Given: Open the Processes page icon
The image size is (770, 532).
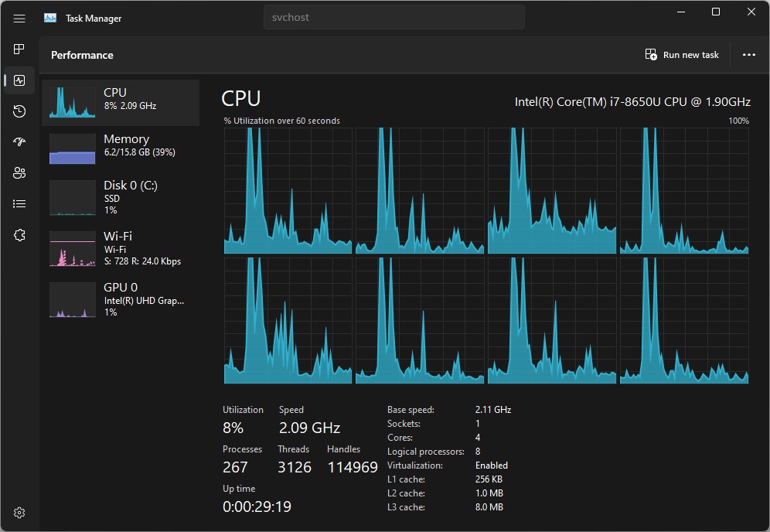Looking at the screenshot, I should point(19,49).
